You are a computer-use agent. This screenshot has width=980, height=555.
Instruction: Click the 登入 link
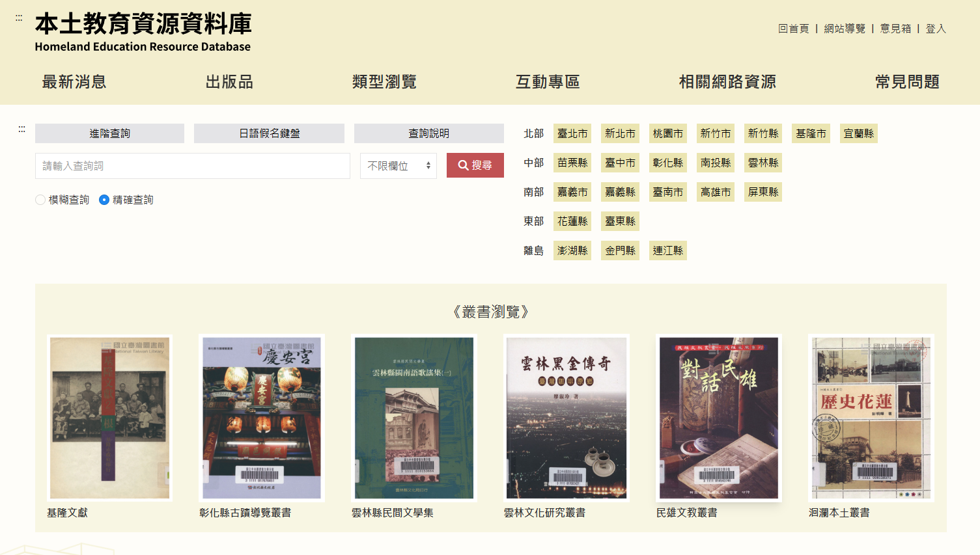(x=936, y=29)
